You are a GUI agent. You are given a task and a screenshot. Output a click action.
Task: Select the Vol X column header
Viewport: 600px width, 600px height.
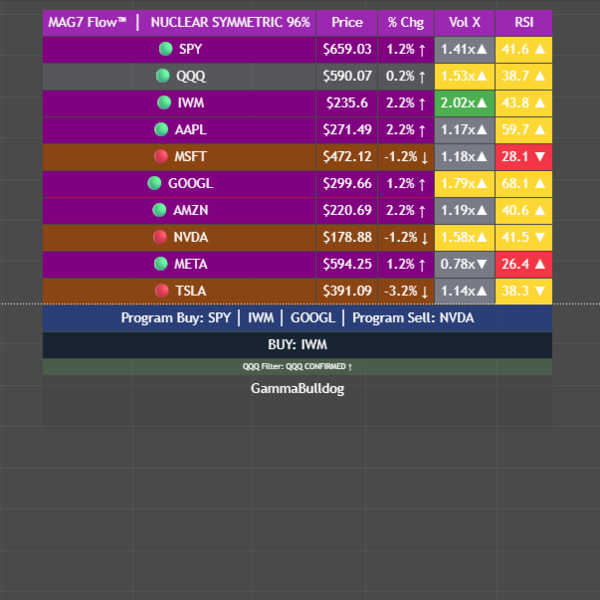(465, 23)
